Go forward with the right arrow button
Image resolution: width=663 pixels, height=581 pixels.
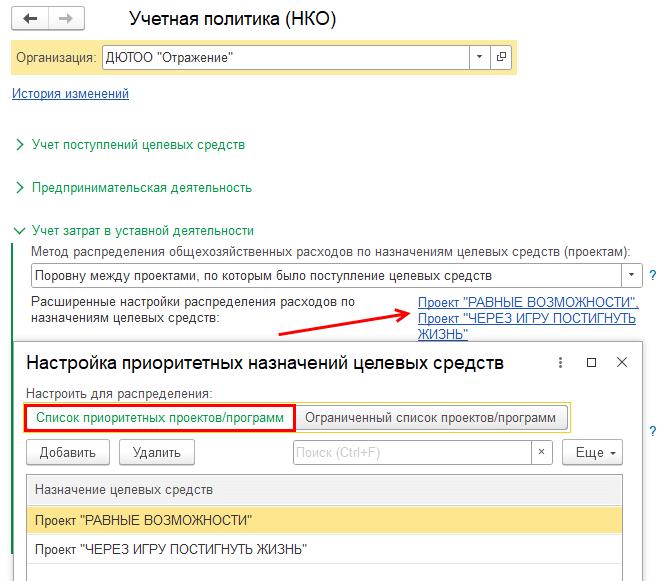[x=66, y=19]
